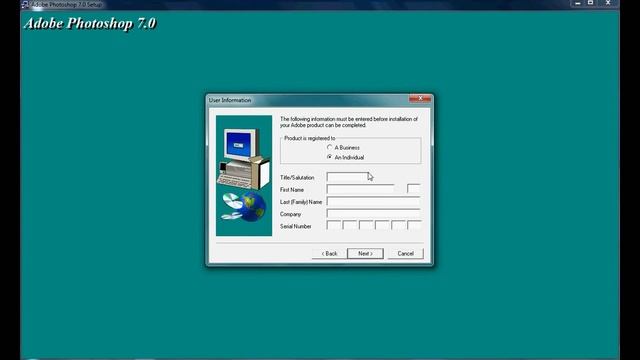Cancel the setup dialog
640x360 pixels.
click(x=405, y=253)
